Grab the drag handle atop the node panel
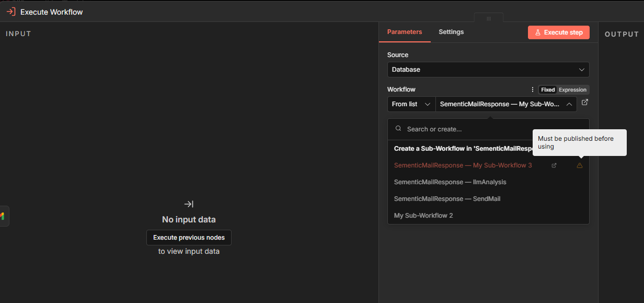 pos(489,18)
